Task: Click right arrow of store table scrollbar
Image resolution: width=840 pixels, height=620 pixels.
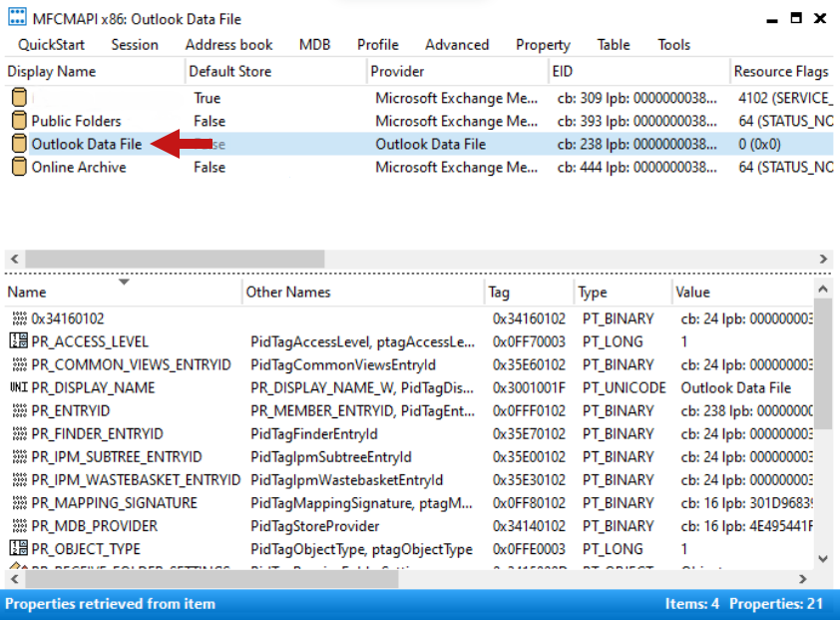Action: point(823,259)
